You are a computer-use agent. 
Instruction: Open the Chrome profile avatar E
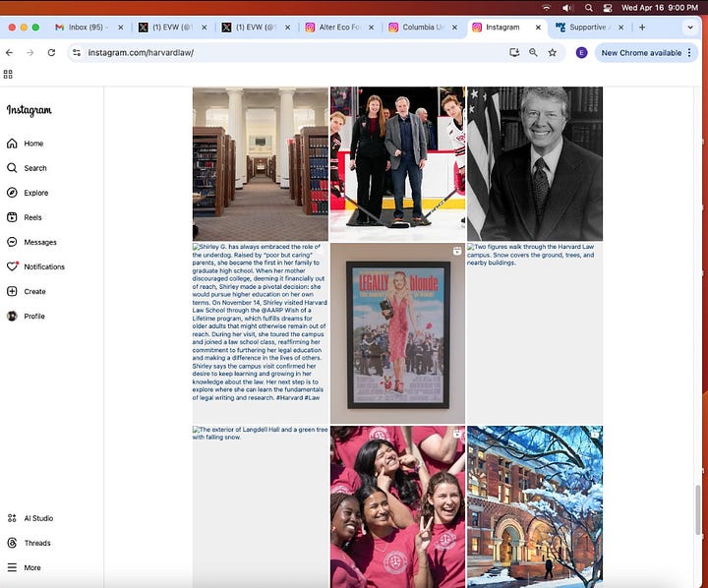click(x=581, y=53)
